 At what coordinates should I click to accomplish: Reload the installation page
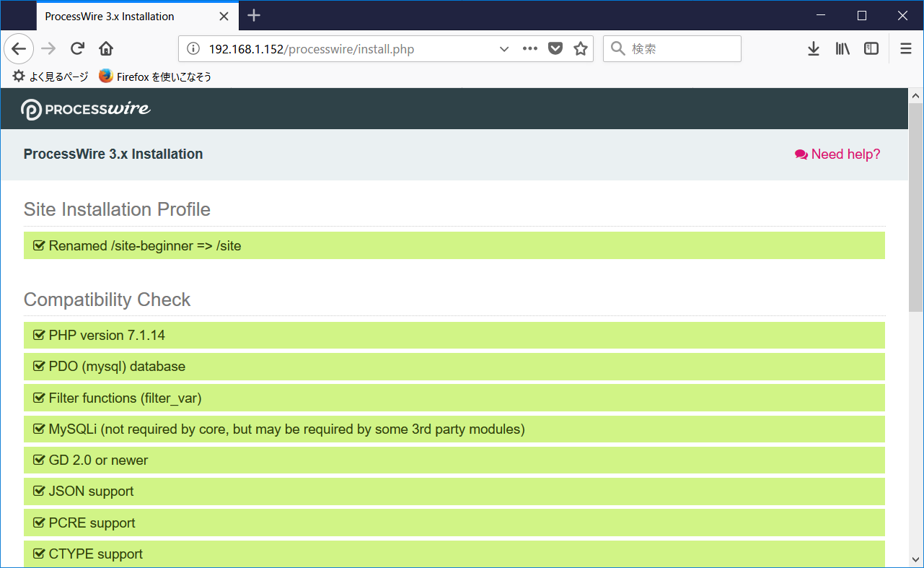pyautogui.click(x=77, y=48)
